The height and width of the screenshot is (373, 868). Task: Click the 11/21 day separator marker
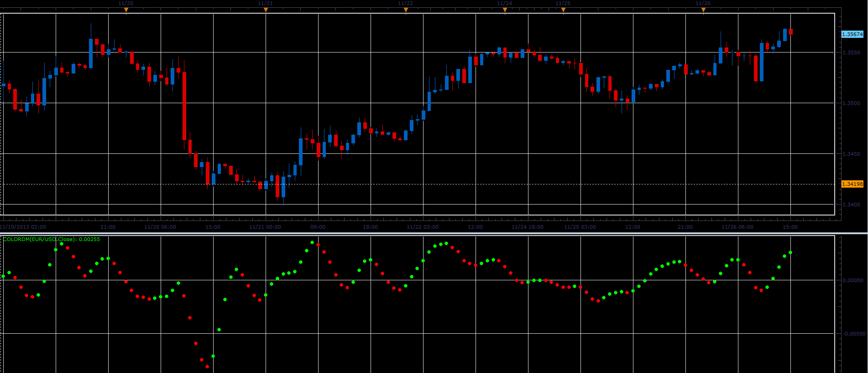click(x=266, y=10)
